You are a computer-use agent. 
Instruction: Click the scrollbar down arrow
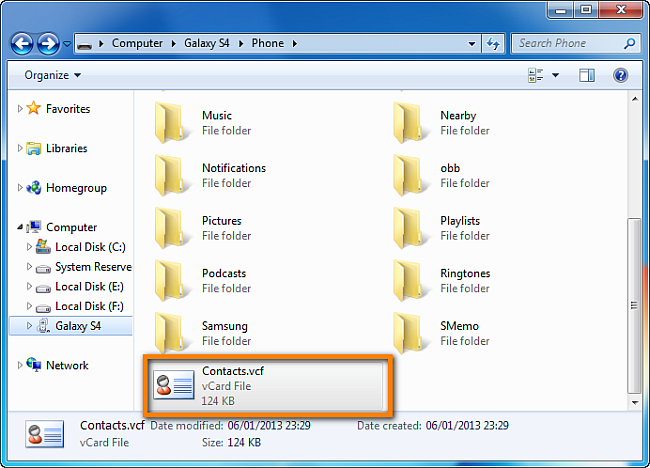(635, 402)
